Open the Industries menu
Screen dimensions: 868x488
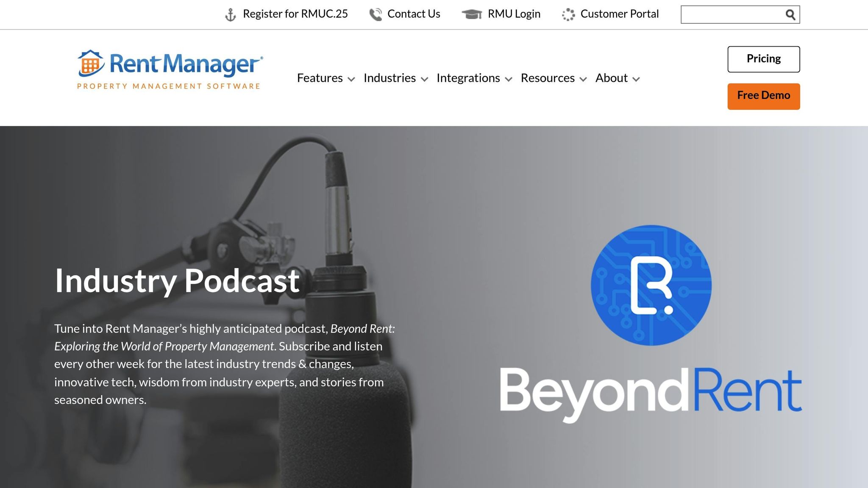point(389,78)
